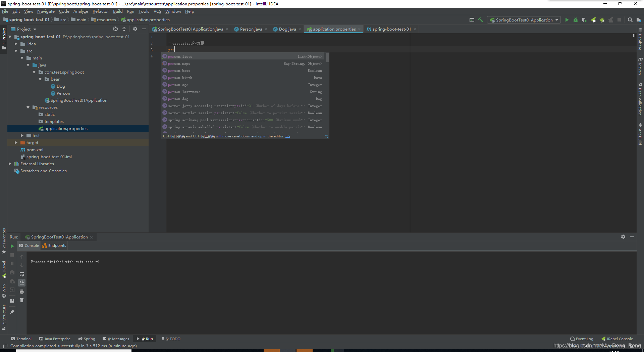Launch Run with JRebel rocket icon
Viewport: 644px width, 352px height.
click(593, 20)
